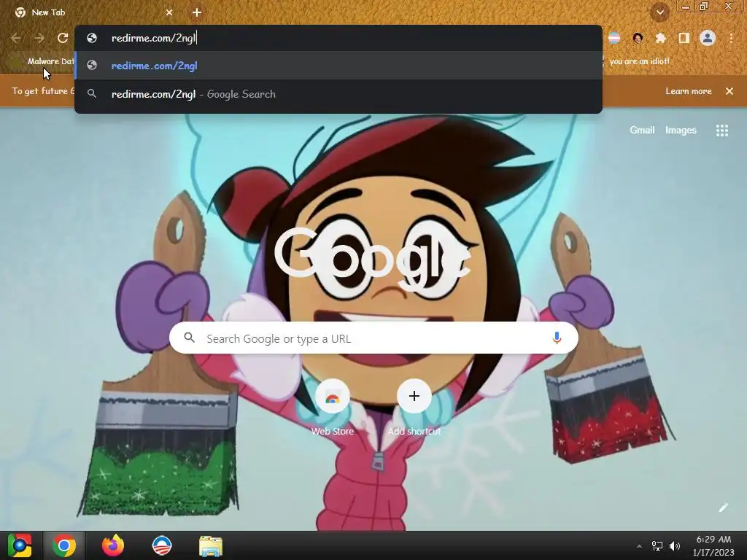
Task: Open a new tab with plus button
Action: point(197,12)
